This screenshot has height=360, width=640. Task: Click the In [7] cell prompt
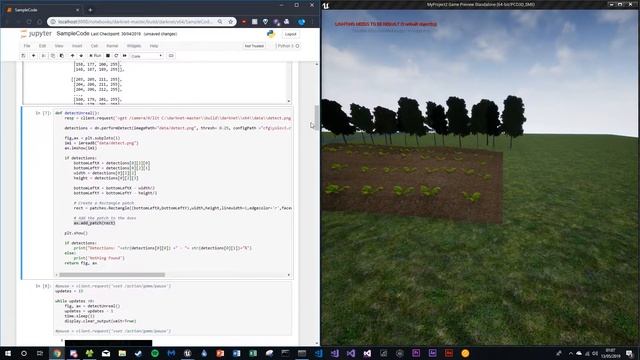(43, 113)
